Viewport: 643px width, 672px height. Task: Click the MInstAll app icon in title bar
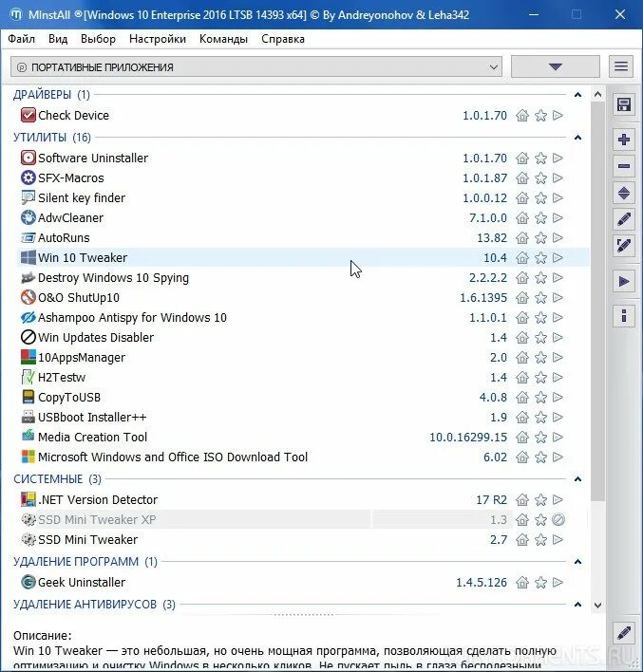coord(15,14)
